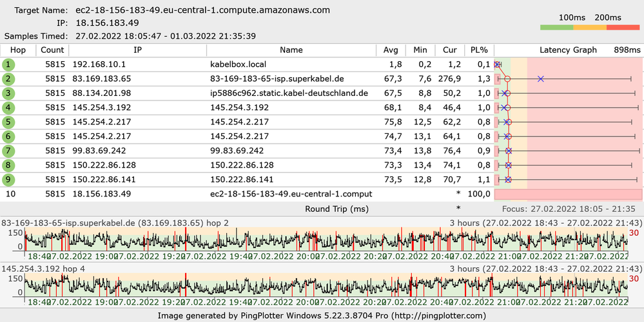
Task: Click the hop 2 timeline graph
Action: coord(327,239)
